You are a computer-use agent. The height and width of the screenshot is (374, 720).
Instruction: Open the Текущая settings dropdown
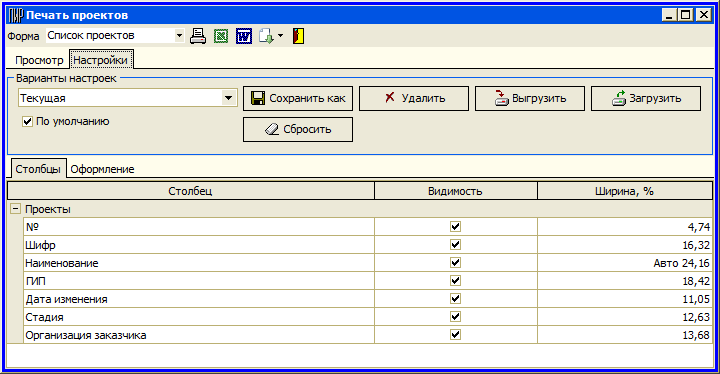pyautogui.click(x=228, y=98)
